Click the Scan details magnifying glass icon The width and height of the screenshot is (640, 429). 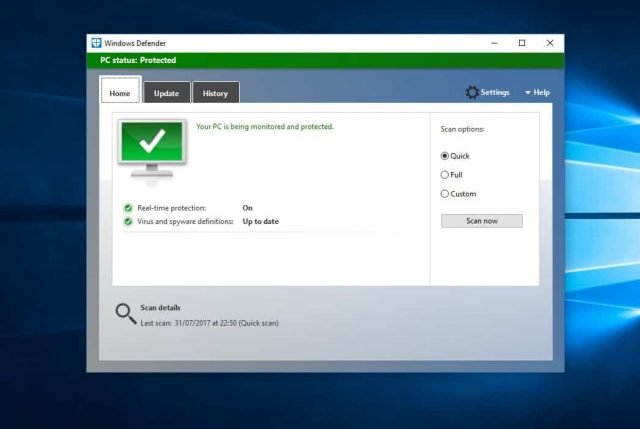point(126,314)
